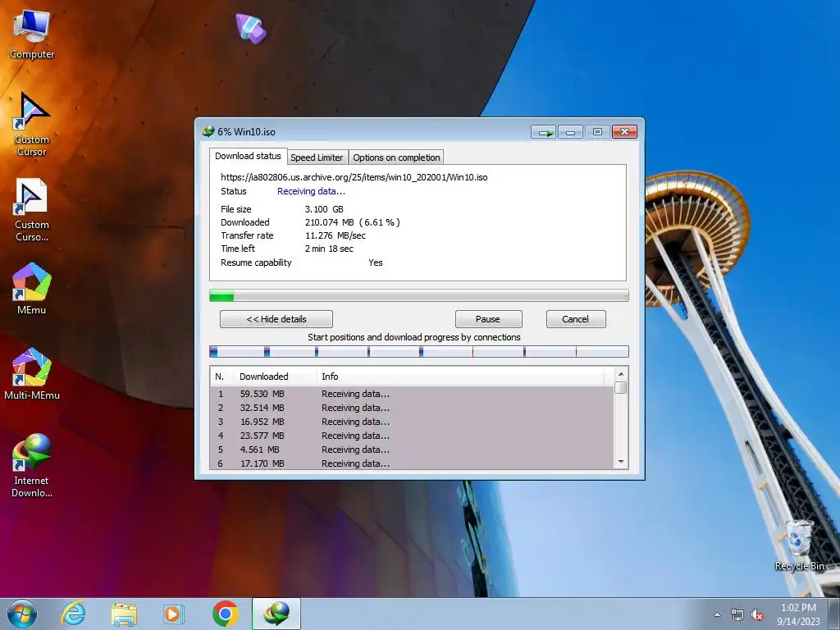This screenshot has width=840, height=630.
Task: Select connection row with 17.170 MB
Action: coord(412,463)
